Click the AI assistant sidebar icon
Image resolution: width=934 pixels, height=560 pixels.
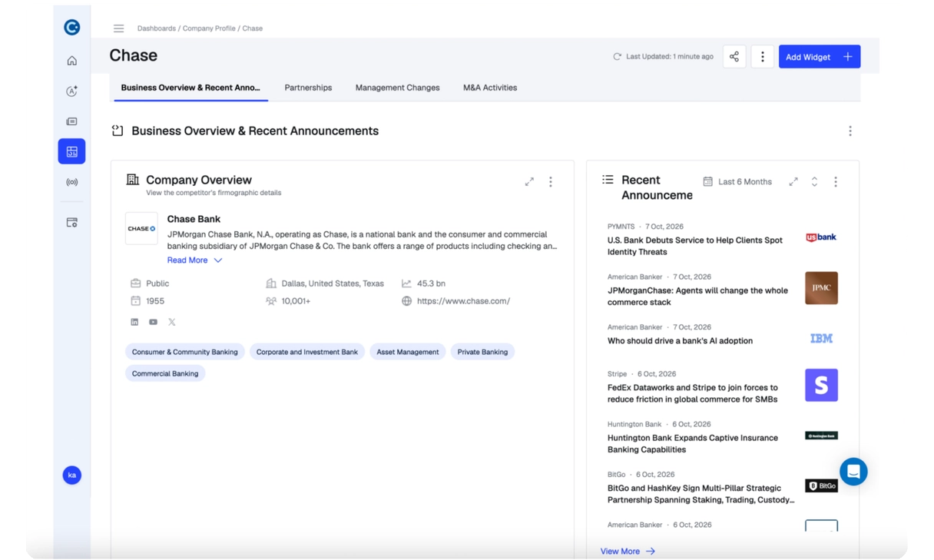click(71, 91)
